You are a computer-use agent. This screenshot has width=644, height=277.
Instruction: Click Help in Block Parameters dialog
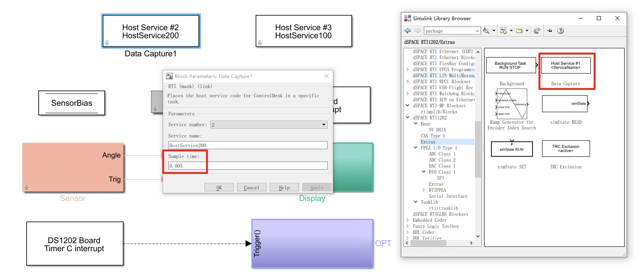(284, 187)
